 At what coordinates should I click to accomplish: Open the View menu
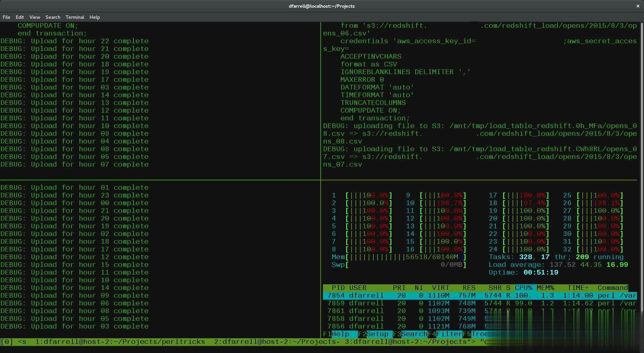coord(35,17)
